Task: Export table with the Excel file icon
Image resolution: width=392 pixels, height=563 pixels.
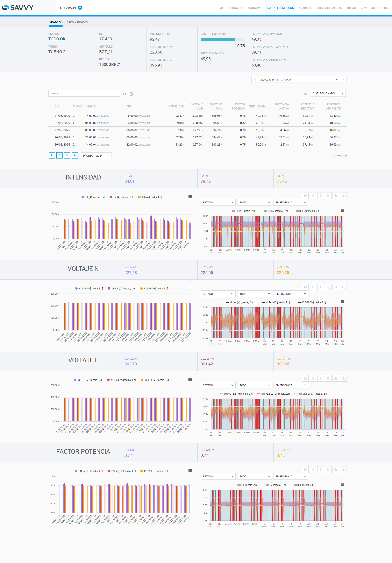Action: tap(131, 94)
